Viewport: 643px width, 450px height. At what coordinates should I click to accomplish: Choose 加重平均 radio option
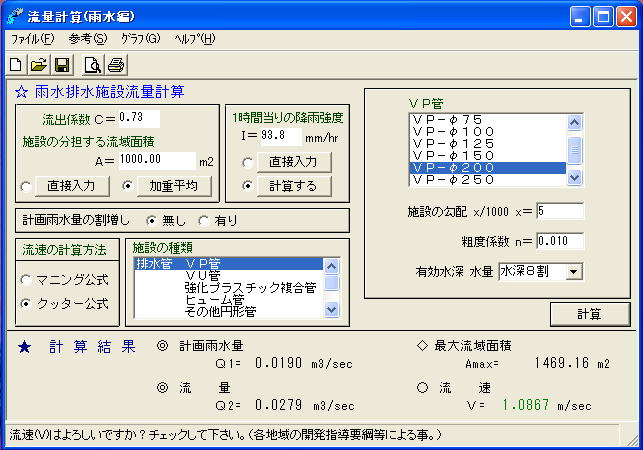pos(127,185)
